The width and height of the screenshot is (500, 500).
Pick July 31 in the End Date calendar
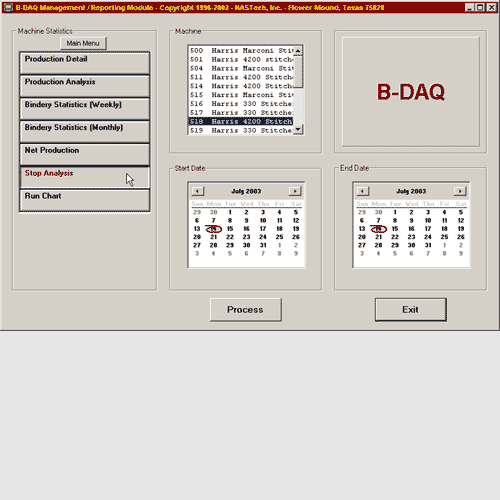pos(428,245)
